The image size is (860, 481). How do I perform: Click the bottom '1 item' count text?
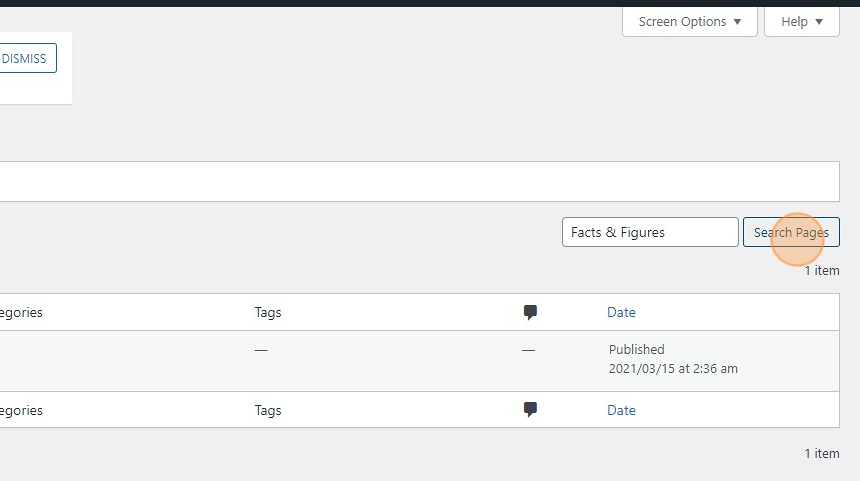pyautogui.click(x=821, y=453)
